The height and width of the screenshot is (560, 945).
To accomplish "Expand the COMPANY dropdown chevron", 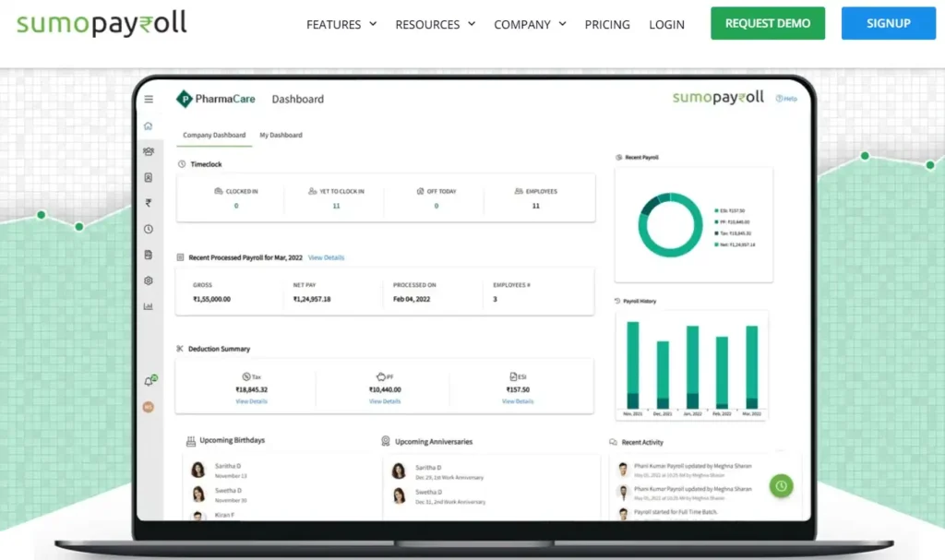I will click(x=563, y=23).
